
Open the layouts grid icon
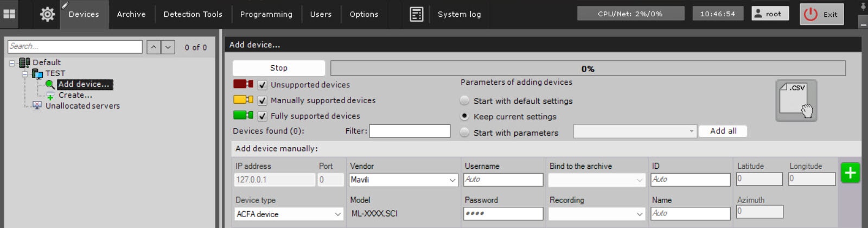pos(9,14)
